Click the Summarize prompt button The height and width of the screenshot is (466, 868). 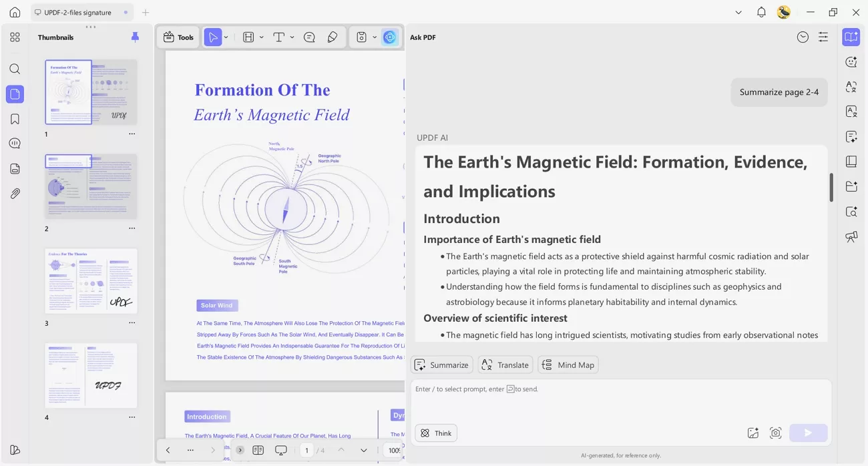tap(442, 365)
